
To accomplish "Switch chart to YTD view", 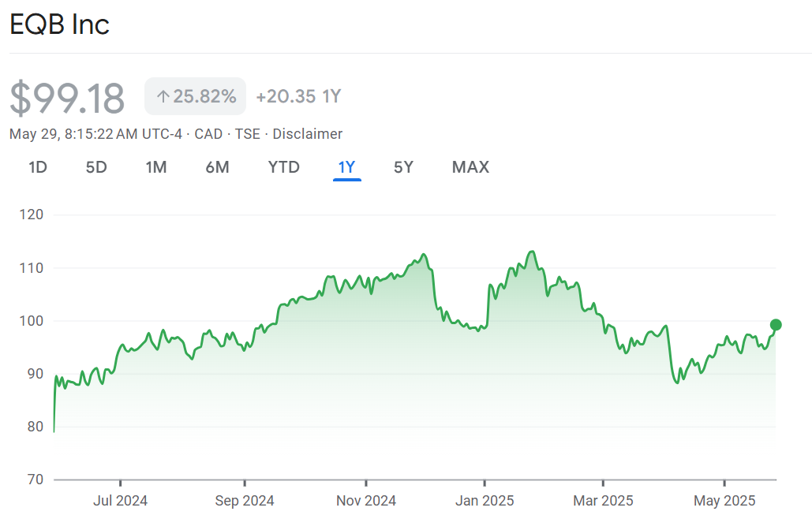I will click(284, 167).
